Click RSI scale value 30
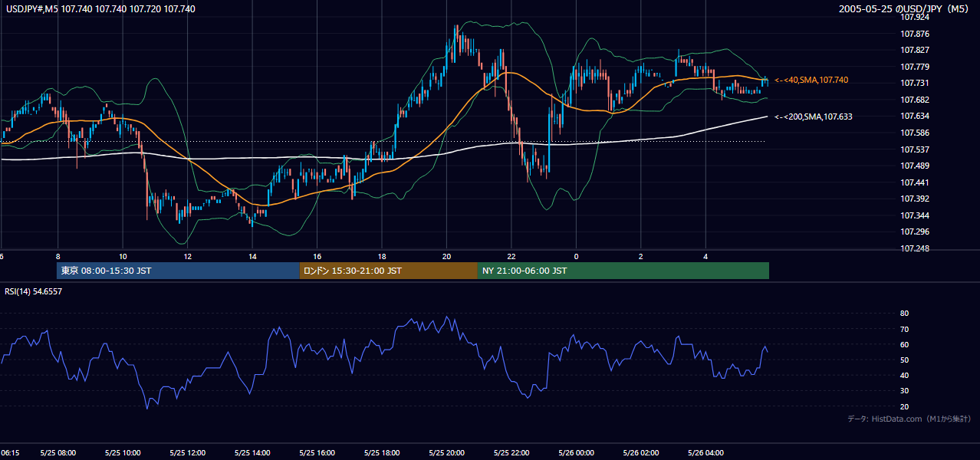Viewport: 980px width, 460px height. point(904,391)
